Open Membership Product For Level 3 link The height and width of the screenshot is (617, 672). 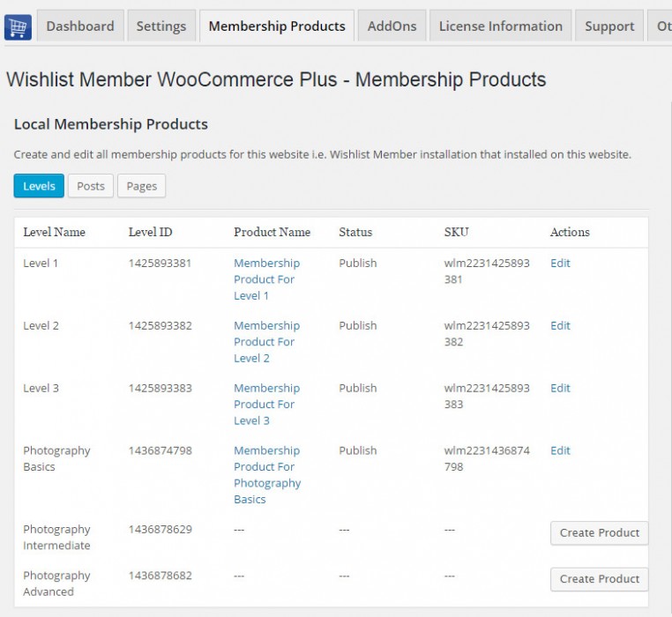click(x=266, y=405)
